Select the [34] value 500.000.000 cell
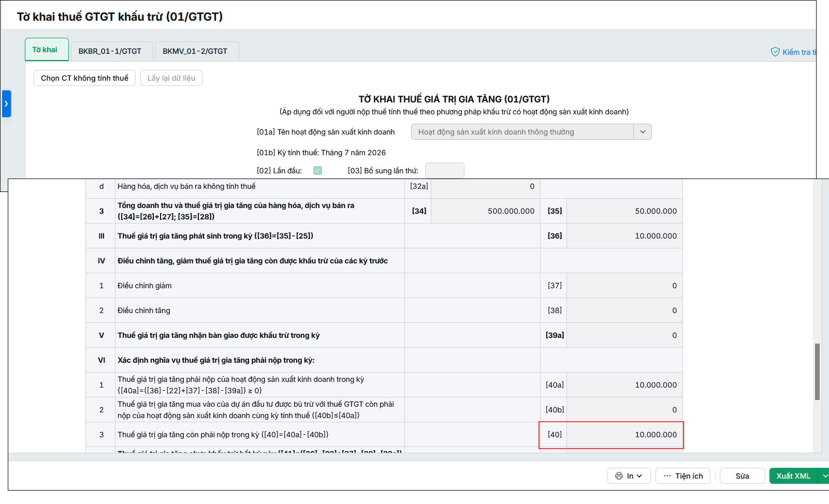Viewport: 829px width, 504px height. (486, 211)
